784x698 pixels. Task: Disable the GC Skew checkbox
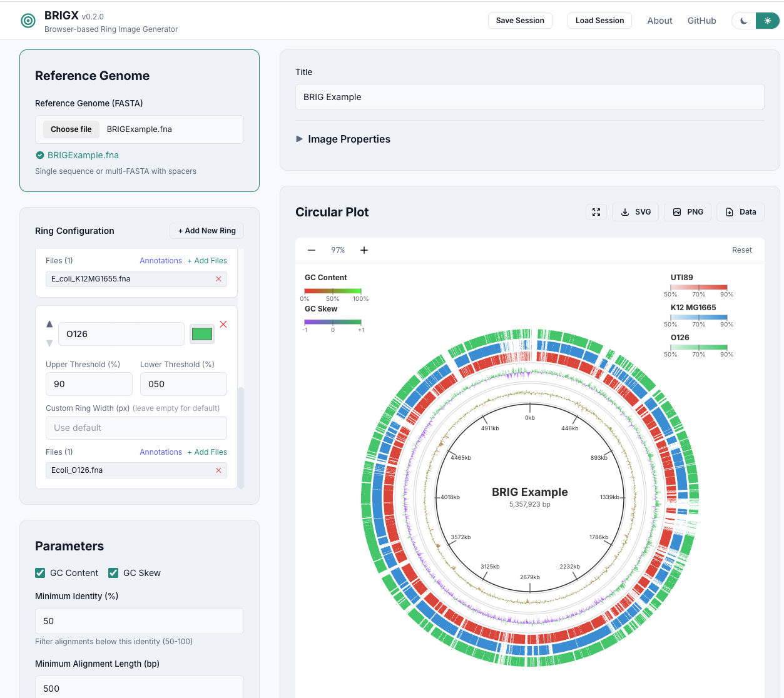coord(113,573)
